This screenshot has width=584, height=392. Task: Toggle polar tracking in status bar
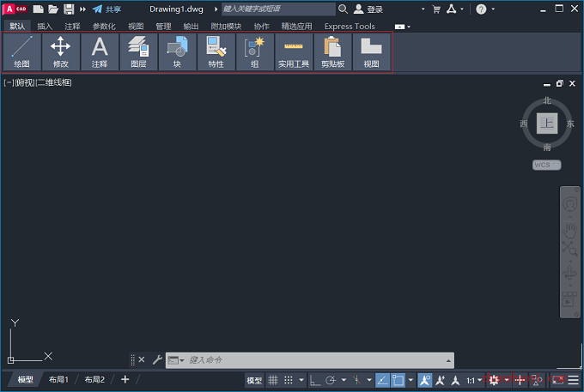pyautogui.click(x=331, y=380)
